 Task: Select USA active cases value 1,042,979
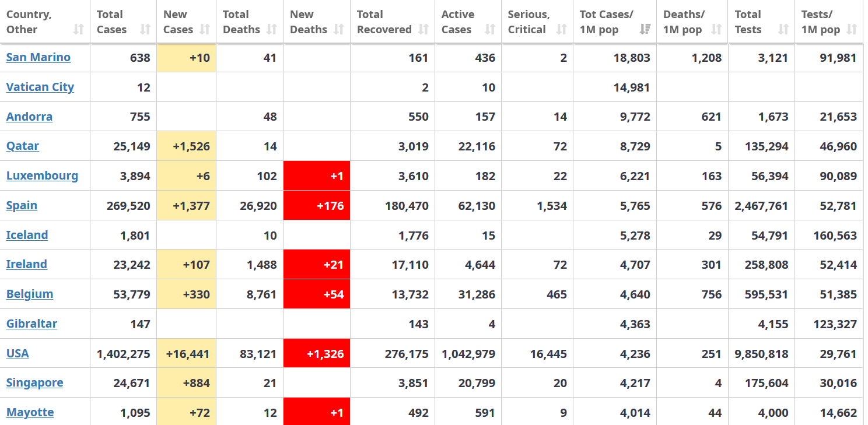[468, 354]
